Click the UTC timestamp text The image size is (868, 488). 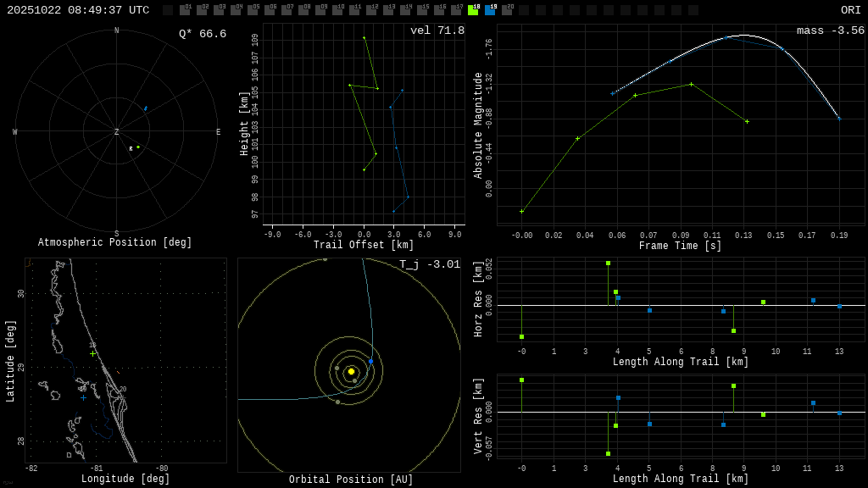click(x=78, y=10)
